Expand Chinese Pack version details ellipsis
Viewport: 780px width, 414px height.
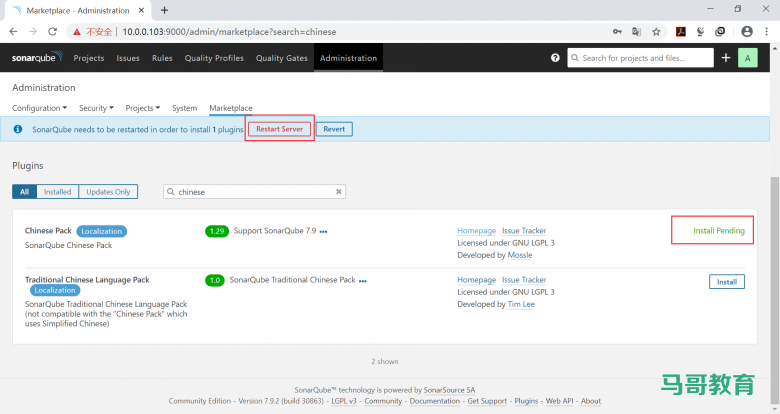click(x=323, y=231)
